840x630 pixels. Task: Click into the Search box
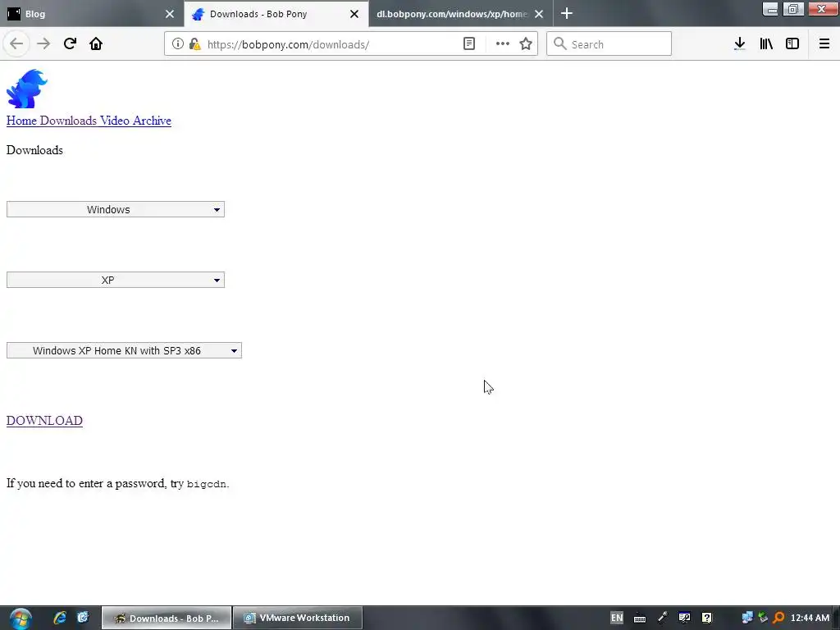[609, 44]
